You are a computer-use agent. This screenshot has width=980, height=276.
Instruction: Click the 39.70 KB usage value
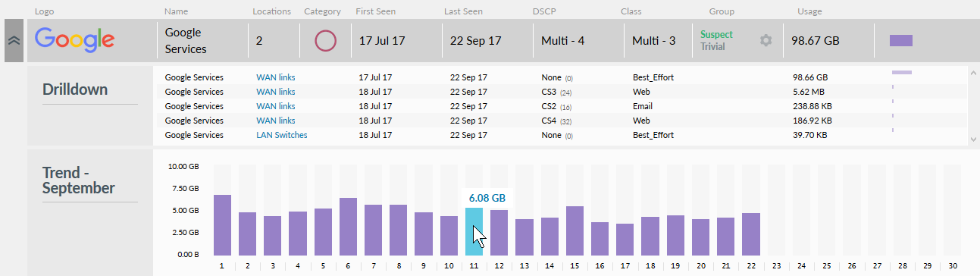point(810,135)
